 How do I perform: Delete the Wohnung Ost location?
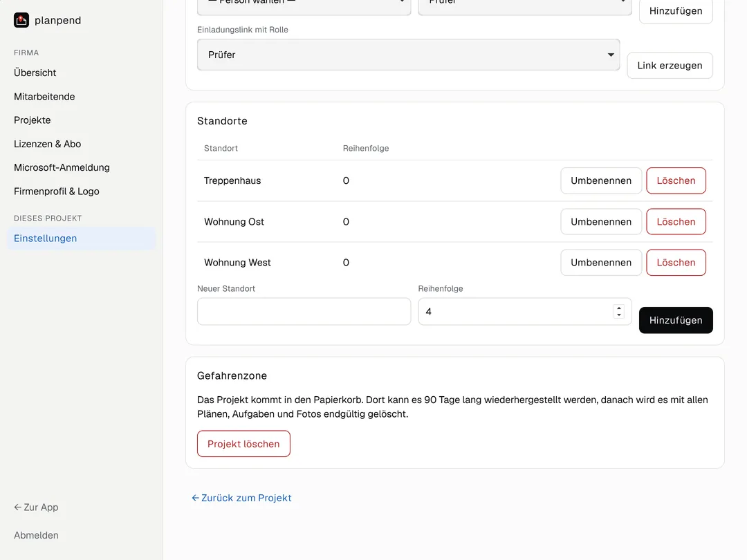coord(676,221)
